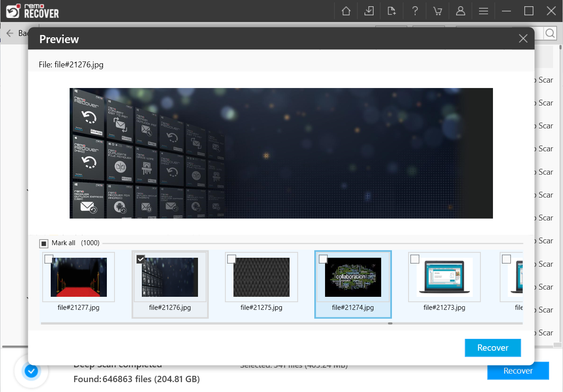Select the file#21275.jpg thumbnail
Screen dimensions: 563x392
pyautogui.click(x=261, y=277)
